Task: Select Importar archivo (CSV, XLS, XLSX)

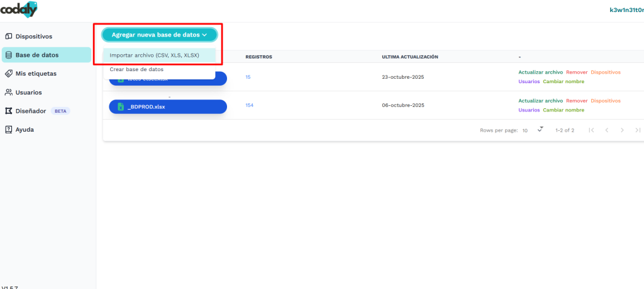Action: click(x=154, y=55)
